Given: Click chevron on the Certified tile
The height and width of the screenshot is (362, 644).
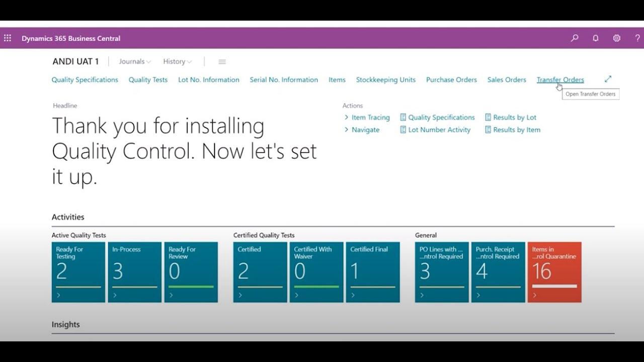Looking at the screenshot, I should pos(240,295).
